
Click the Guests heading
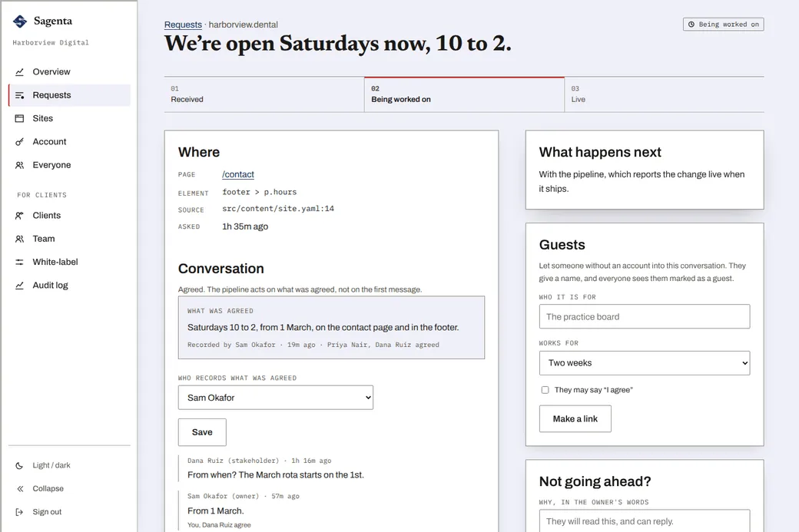pos(562,245)
